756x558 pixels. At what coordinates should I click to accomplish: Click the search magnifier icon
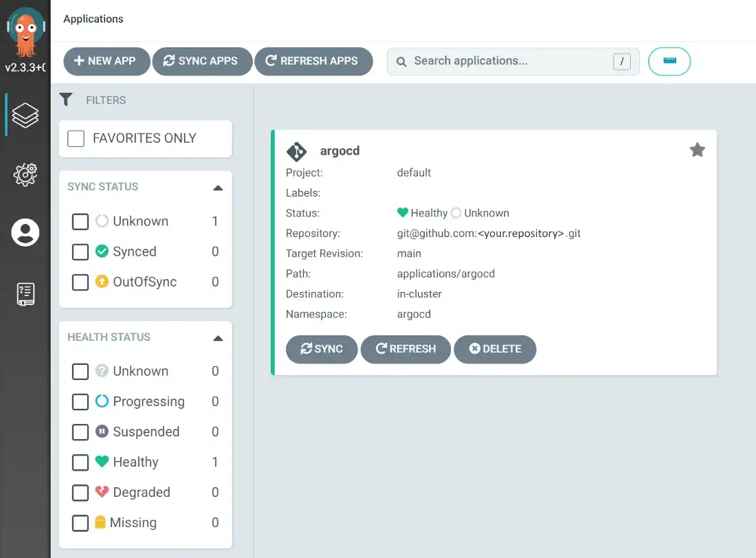point(401,62)
